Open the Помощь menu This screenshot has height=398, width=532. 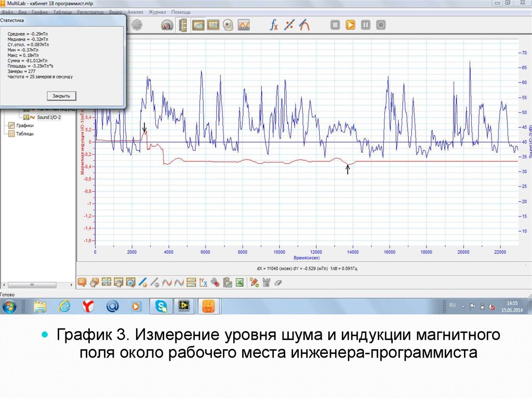point(181,12)
